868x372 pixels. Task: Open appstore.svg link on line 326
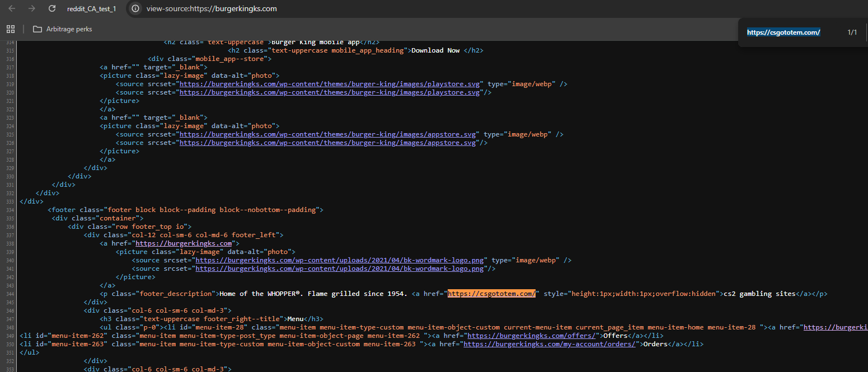329,143
